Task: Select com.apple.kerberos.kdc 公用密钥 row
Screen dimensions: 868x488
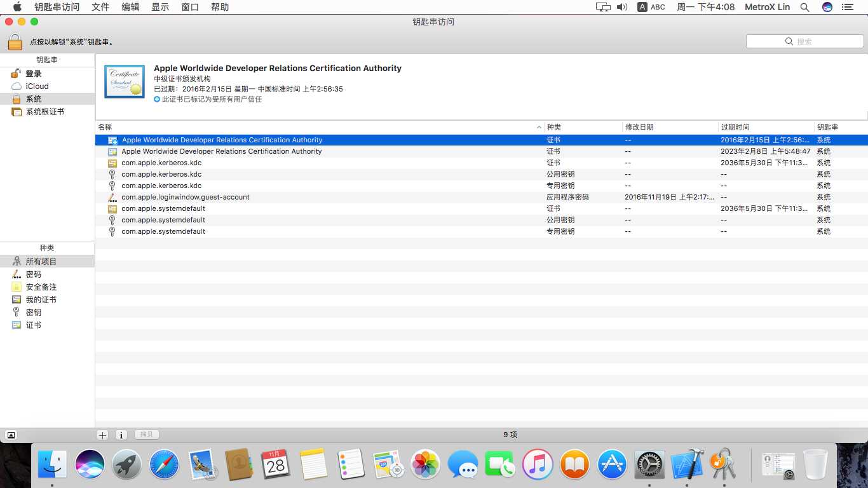Action: [x=482, y=174]
